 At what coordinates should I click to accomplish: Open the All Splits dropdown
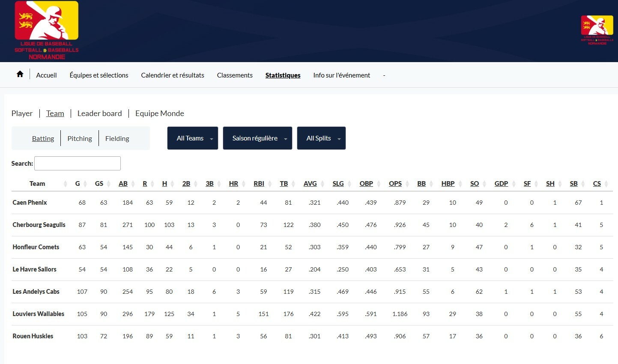(321, 138)
